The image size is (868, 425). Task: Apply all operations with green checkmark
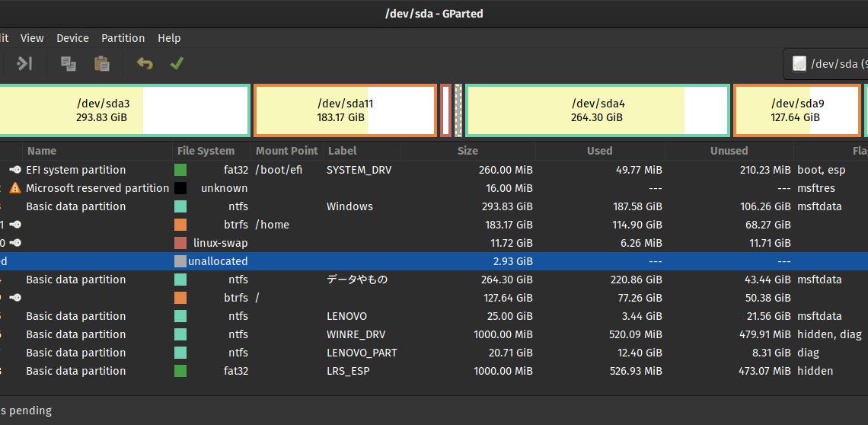177,64
